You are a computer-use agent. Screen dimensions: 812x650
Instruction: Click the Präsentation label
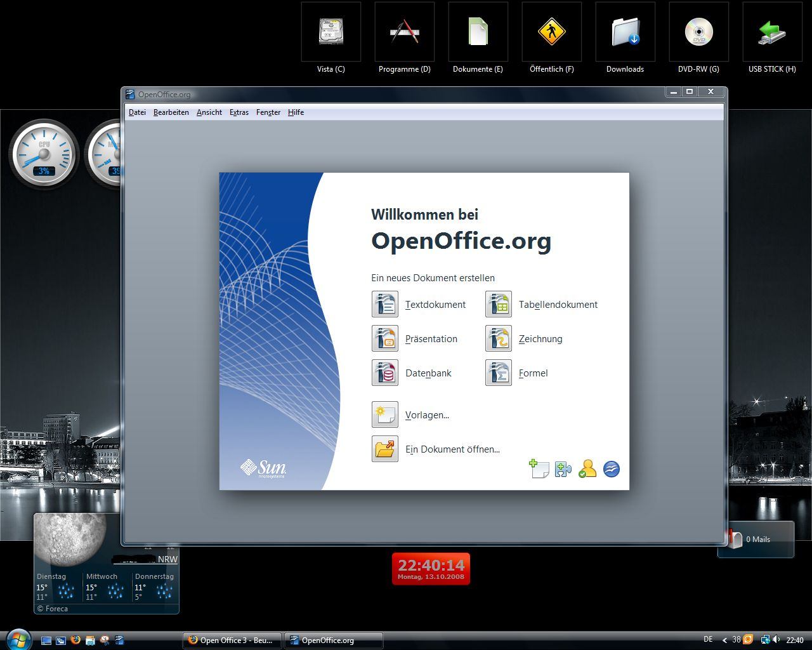pyautogui.click(x=431, y=339)
